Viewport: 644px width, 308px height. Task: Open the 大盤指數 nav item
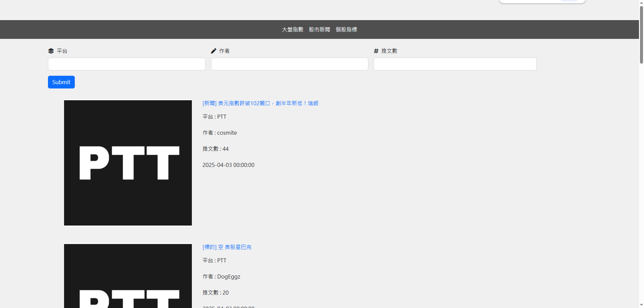[292, 29]
